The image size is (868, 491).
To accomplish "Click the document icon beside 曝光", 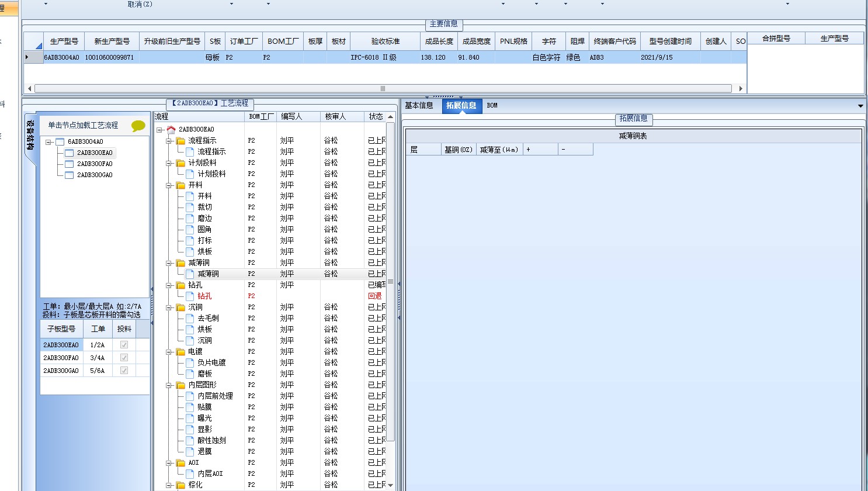I will 190,418.
